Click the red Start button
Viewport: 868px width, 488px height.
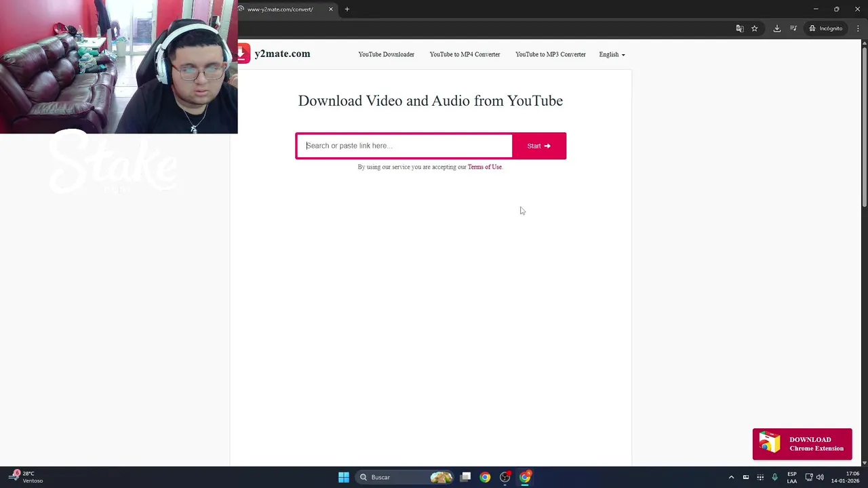(539, 146)
